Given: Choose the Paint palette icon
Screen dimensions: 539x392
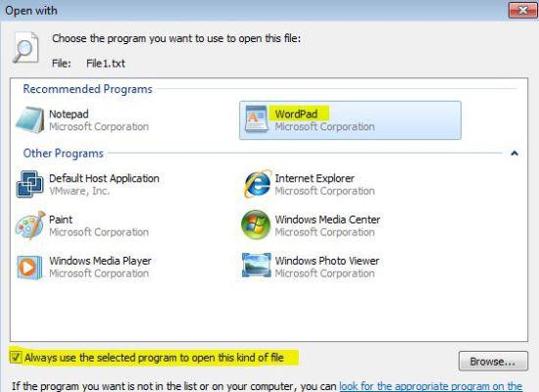Looking at the screenshot, I should point(30,225).
